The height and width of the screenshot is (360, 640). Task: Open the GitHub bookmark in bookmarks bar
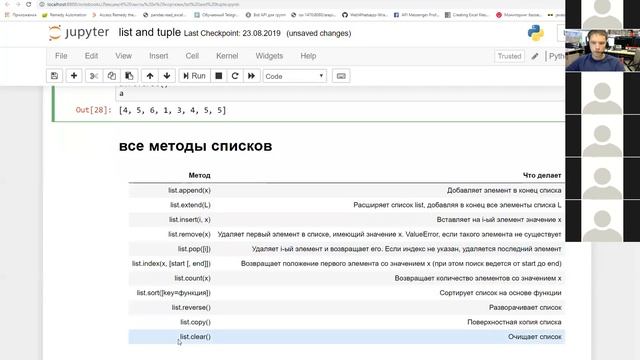[x=364, y=15]
